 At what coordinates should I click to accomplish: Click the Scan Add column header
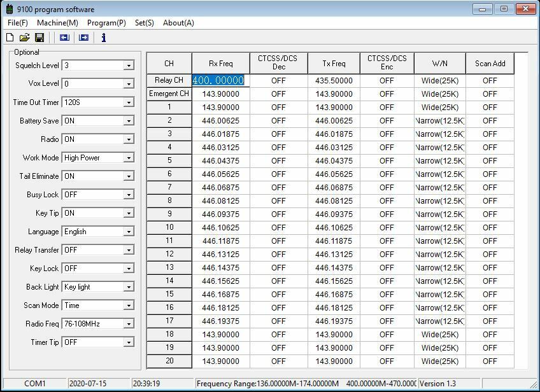(490, 63)
